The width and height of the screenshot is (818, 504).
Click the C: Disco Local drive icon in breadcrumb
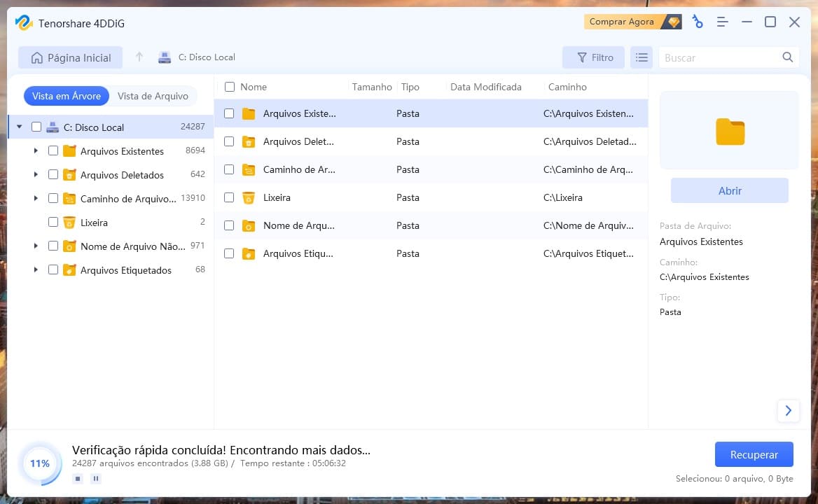[x=165, y=57]
